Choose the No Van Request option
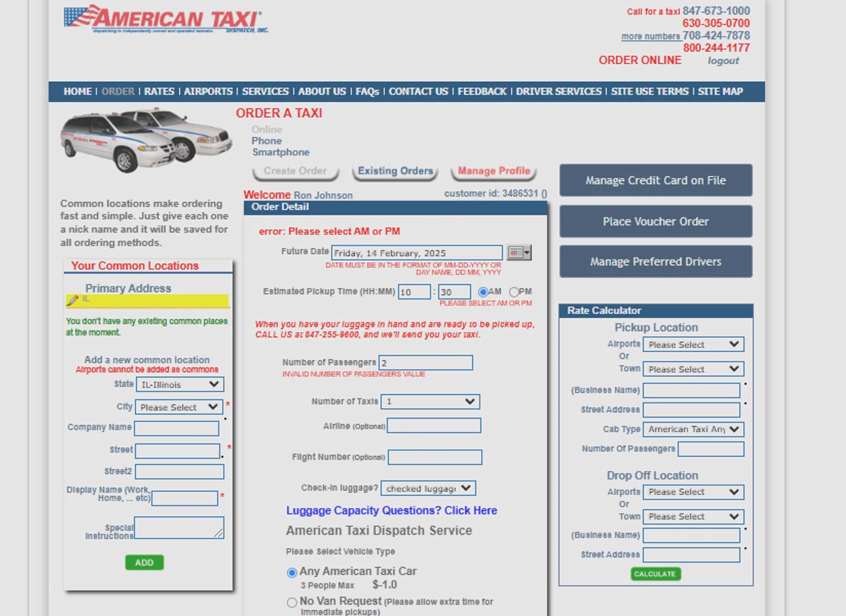This screenshot has height=616, width=846. click(x=292, y=602)
